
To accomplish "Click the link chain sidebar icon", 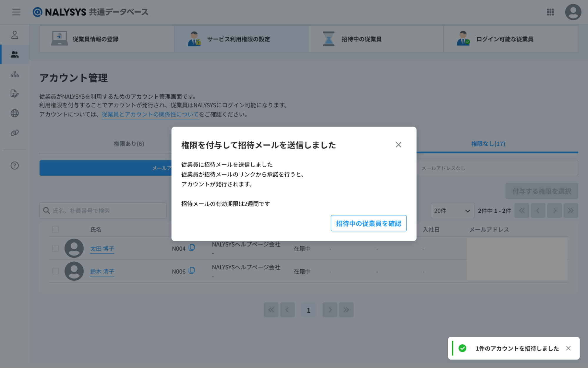I will (15, 133).
